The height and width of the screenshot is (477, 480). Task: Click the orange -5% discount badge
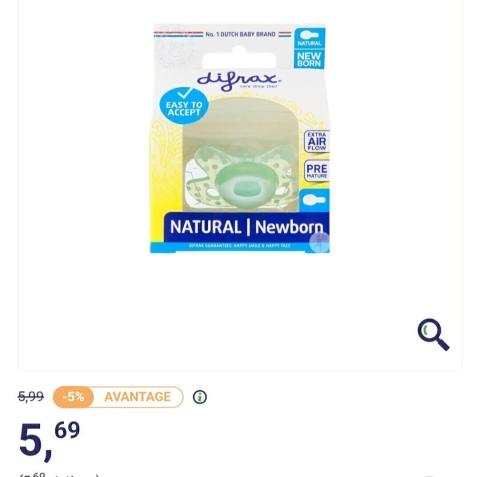click(73, 397)
